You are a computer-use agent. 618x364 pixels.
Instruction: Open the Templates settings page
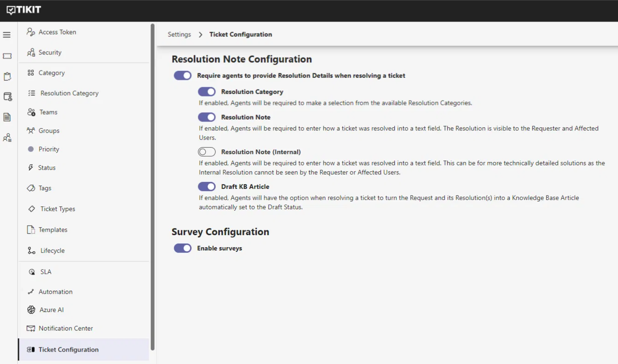[x=53, y=229]
